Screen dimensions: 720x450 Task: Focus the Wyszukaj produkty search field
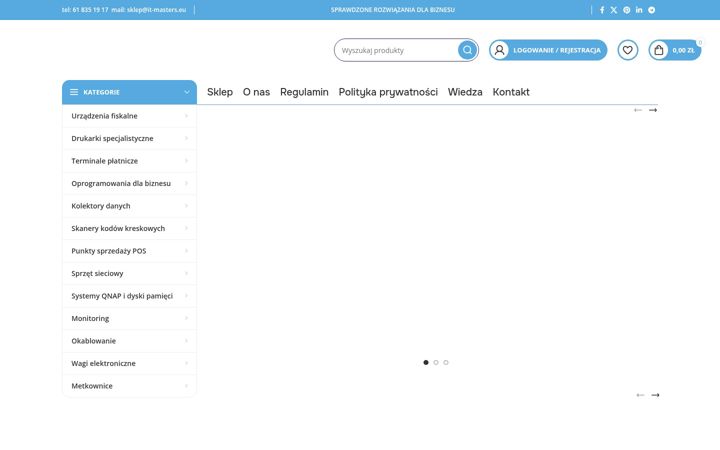pos(396,50)
